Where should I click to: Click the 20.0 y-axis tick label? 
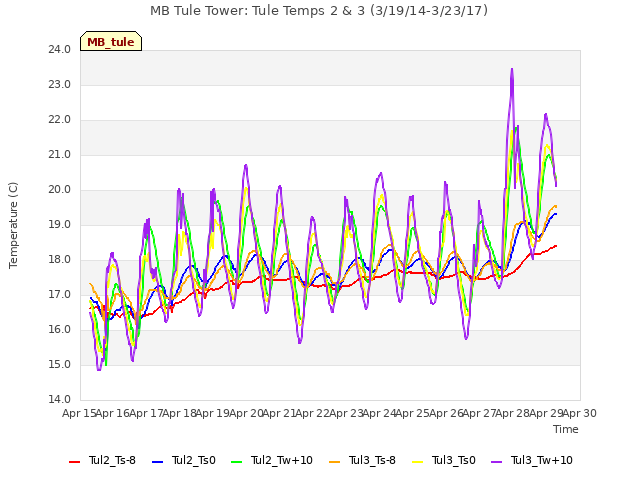[60, 190]
